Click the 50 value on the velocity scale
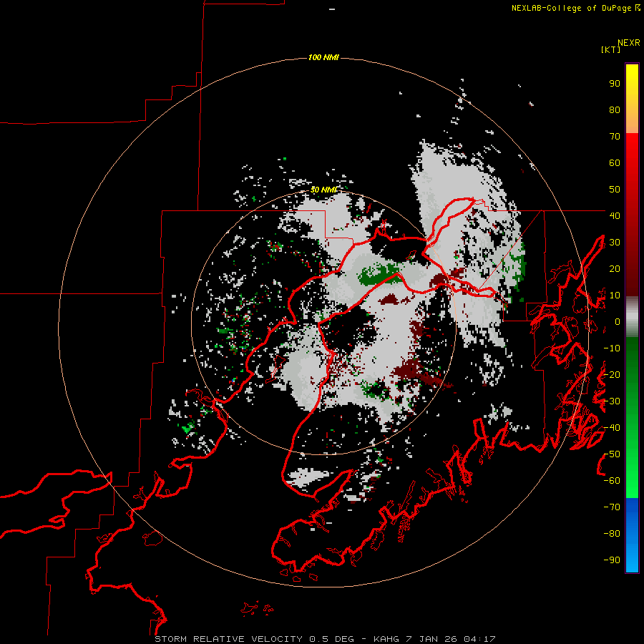 [x=615, y=190]
